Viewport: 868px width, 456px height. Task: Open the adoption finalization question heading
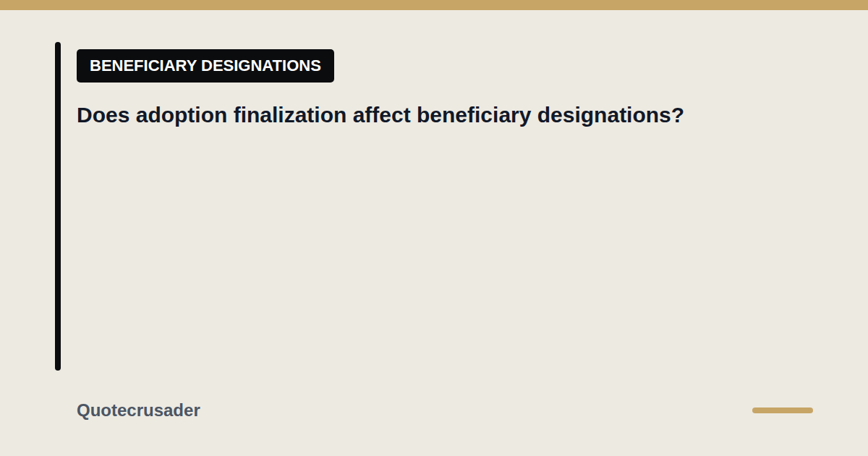point(380,115)
